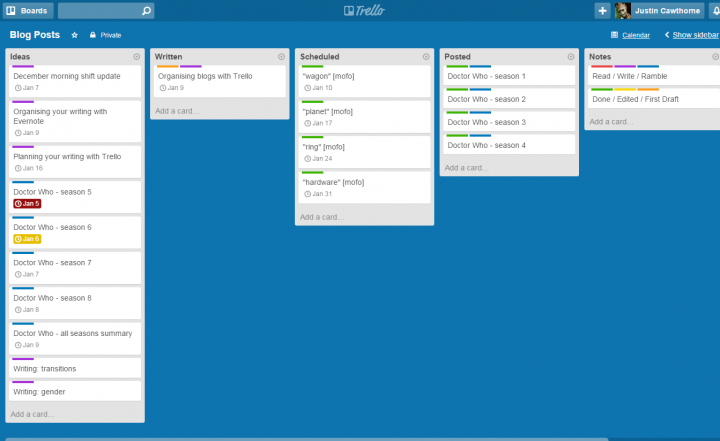This screenshot has width=720, height=441.
Task: Open the Calendar link
Action: [x=636, y=35]
